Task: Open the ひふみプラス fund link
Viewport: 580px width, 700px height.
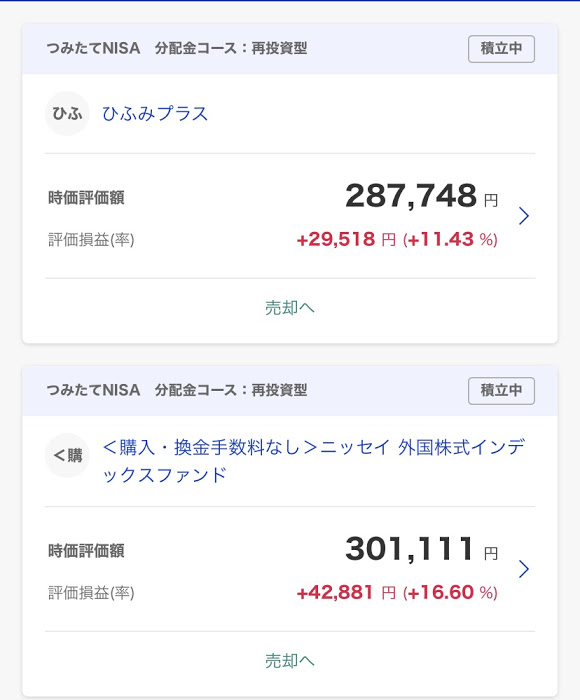Action: click(x=155, y=114)
